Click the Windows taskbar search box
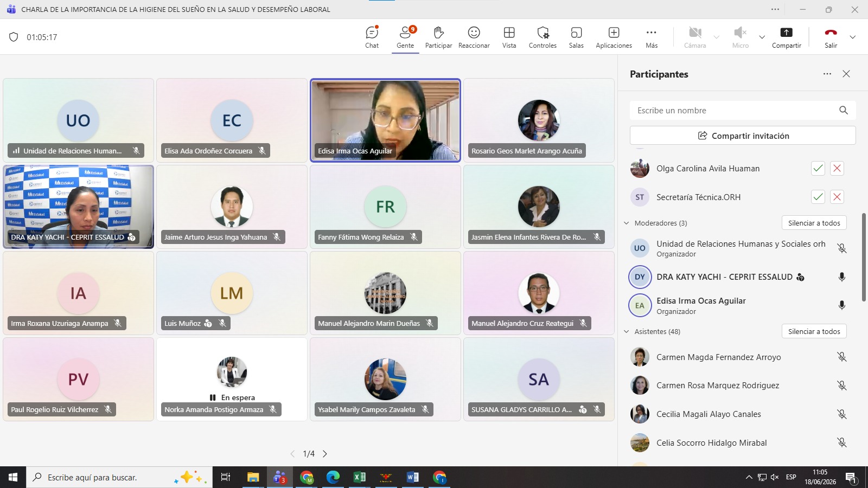868x488 pixels. [119, 477]
